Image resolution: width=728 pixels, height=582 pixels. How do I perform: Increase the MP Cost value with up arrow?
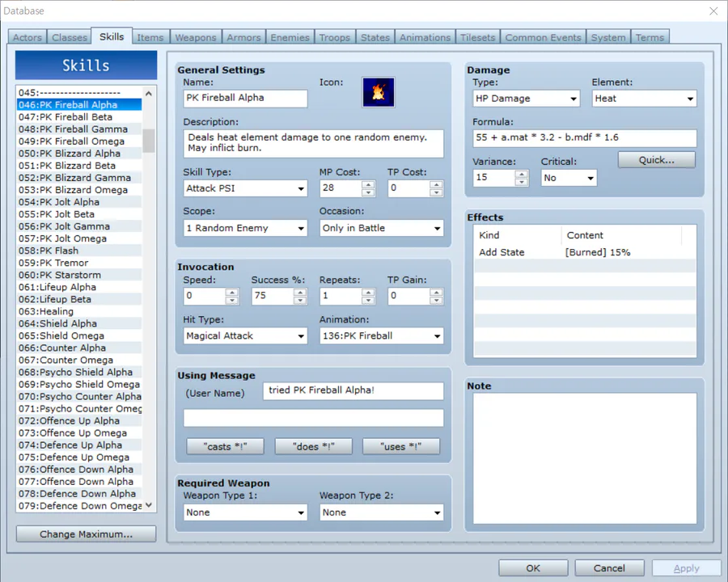click(x=368, y=184)
